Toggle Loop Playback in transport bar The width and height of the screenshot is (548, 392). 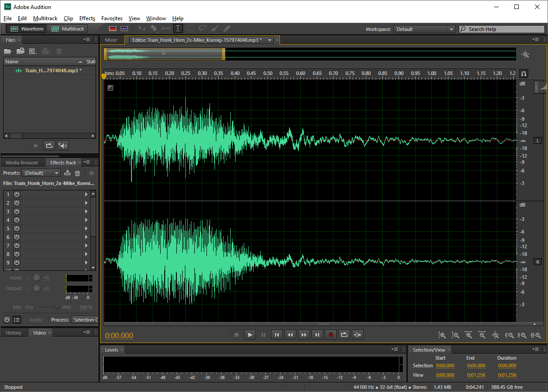pyautogui.click(x=344, y=335)
